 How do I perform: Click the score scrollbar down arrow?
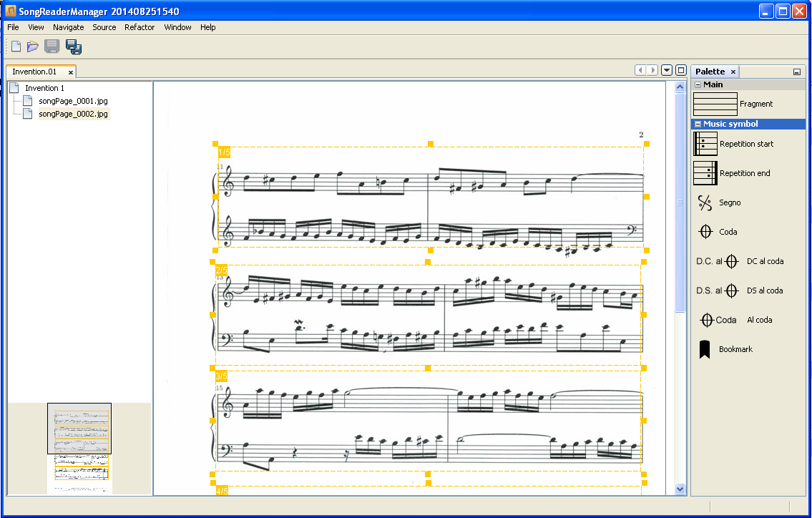click(x=680, y=489)
